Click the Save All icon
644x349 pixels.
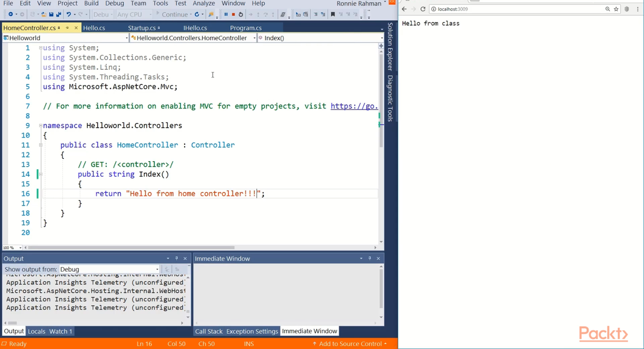coord(58,14)
